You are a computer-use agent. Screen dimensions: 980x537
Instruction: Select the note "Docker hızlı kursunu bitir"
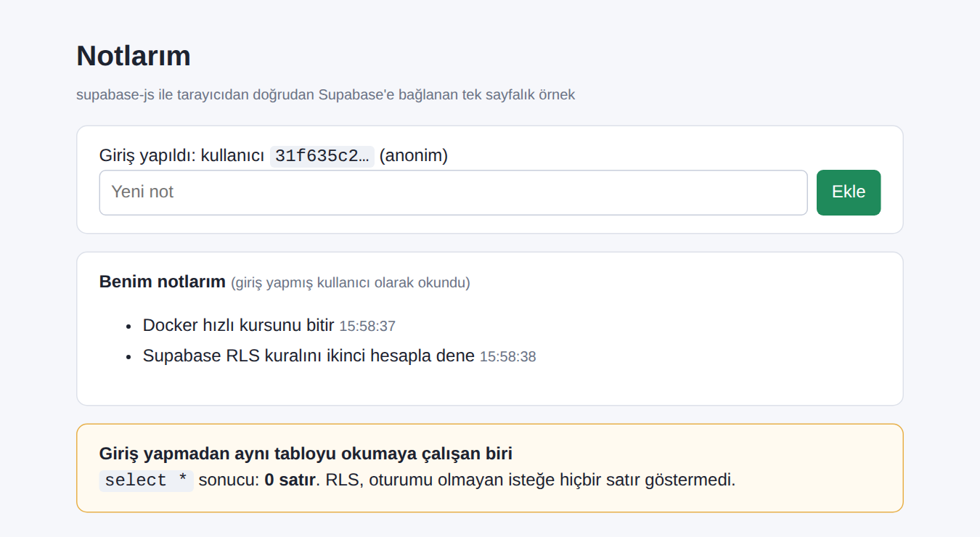tap(238, 325)
